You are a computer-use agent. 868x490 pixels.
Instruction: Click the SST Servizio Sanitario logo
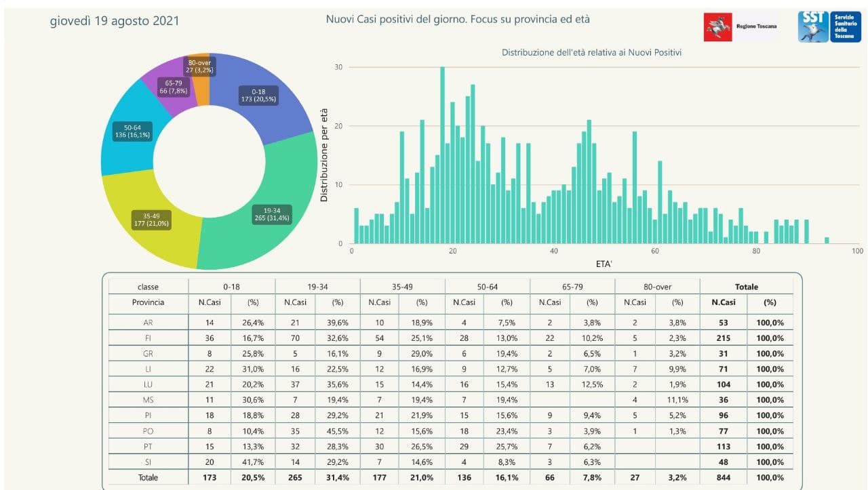[x=829, y=26]
